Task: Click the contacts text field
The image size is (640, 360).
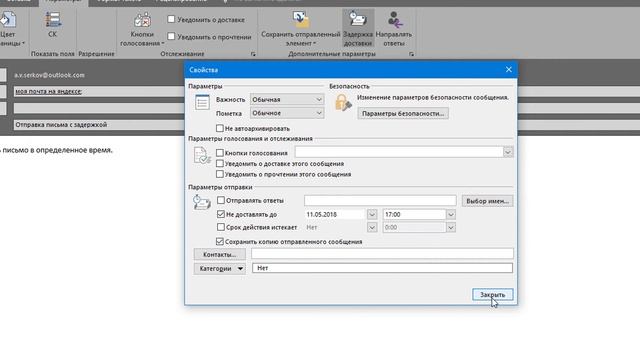Action: 382,253
